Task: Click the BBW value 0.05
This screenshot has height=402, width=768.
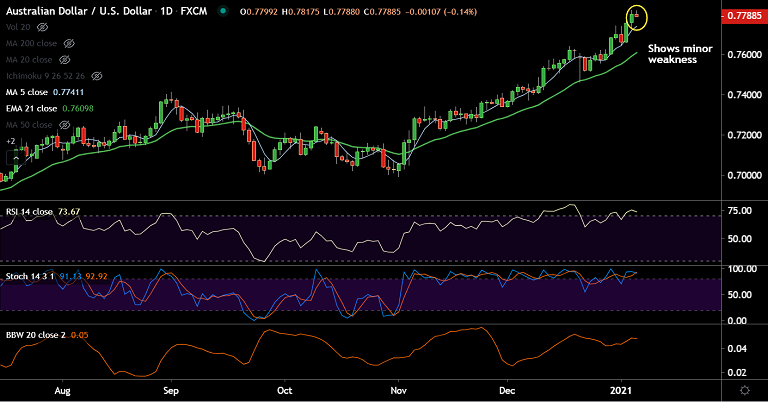Action: [80, 335]
